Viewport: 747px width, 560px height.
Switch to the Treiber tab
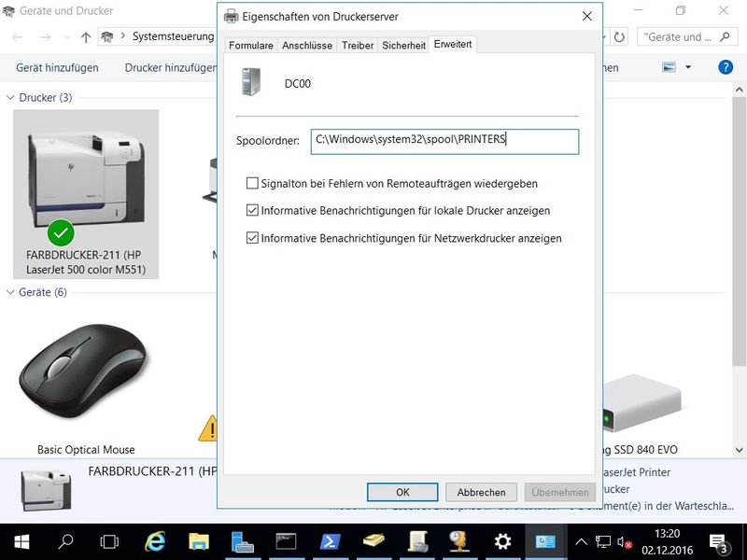tap(358, 45)
